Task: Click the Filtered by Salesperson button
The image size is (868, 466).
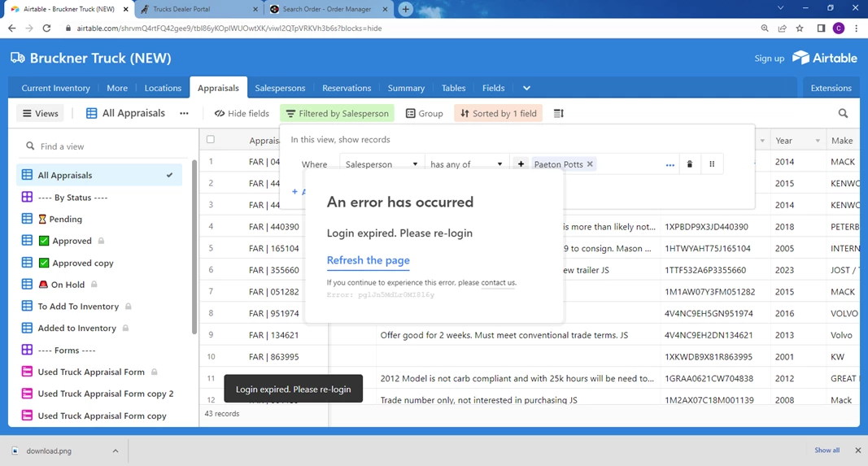Action: (x=337, y=114)
